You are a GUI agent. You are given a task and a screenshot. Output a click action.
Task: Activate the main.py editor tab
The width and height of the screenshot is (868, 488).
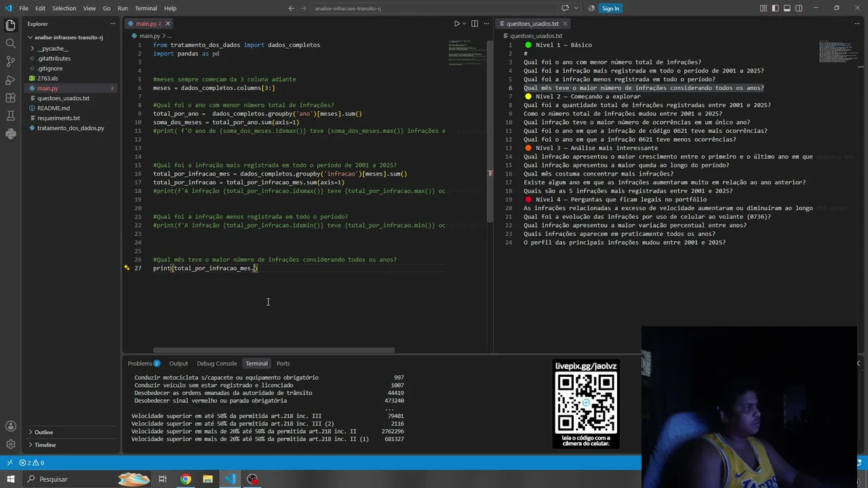[148, 24]
